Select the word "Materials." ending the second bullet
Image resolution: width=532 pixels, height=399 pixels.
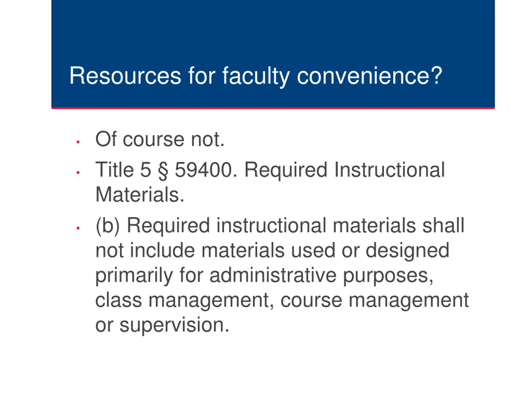pyautogui.click(x=140, y=195)
